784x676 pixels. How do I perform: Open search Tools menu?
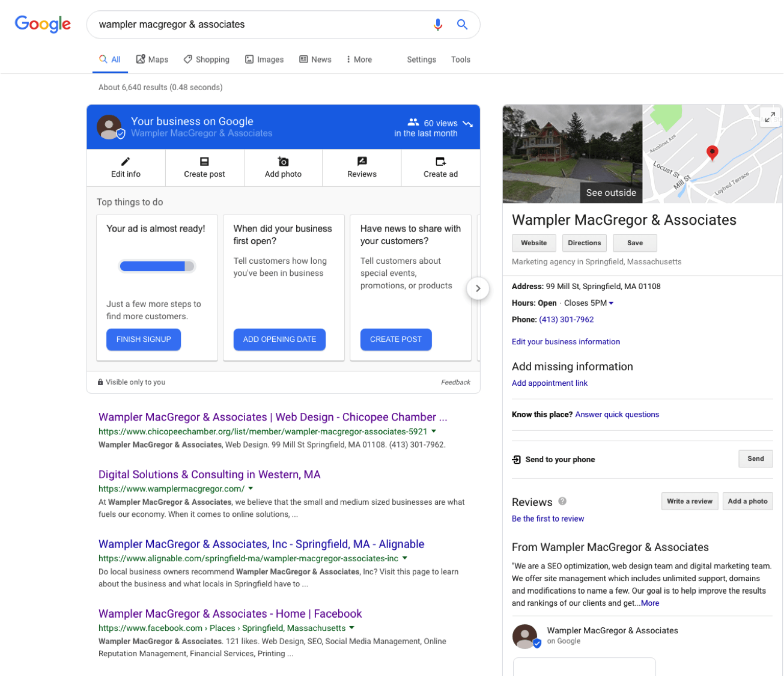(x=461, y=59)
